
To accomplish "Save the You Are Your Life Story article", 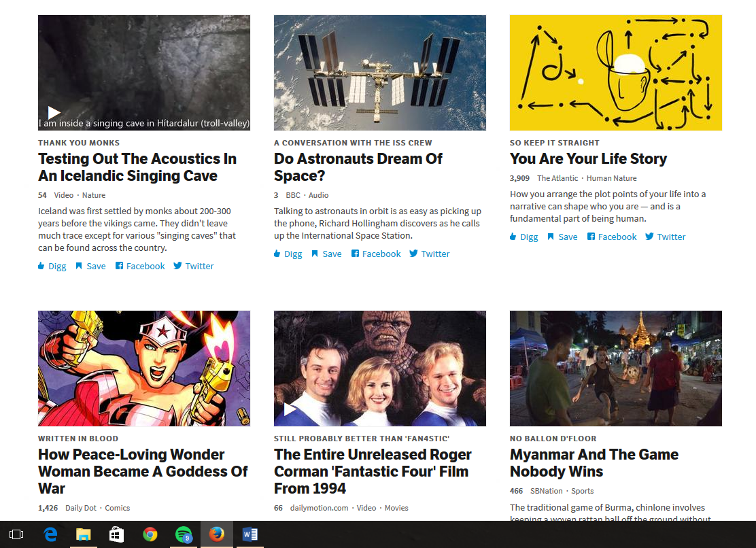I will [562, 237].
